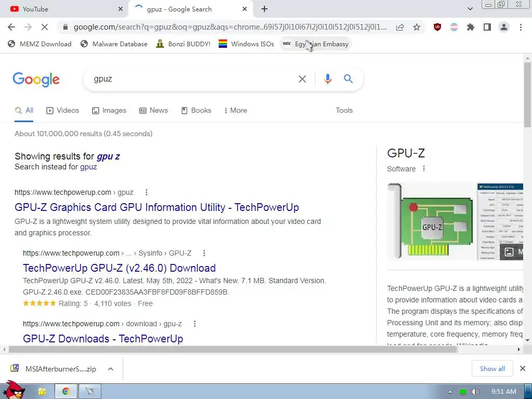Click the GPU-Z application screenshot thumbnail
The width and height of the screenshot is (532, 399).
click(500, 221)
